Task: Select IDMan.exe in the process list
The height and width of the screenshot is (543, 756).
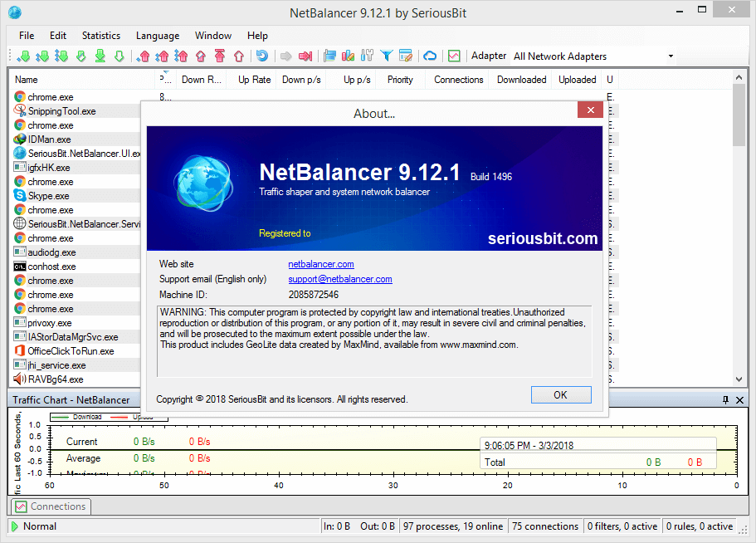Action: (49, 139)
